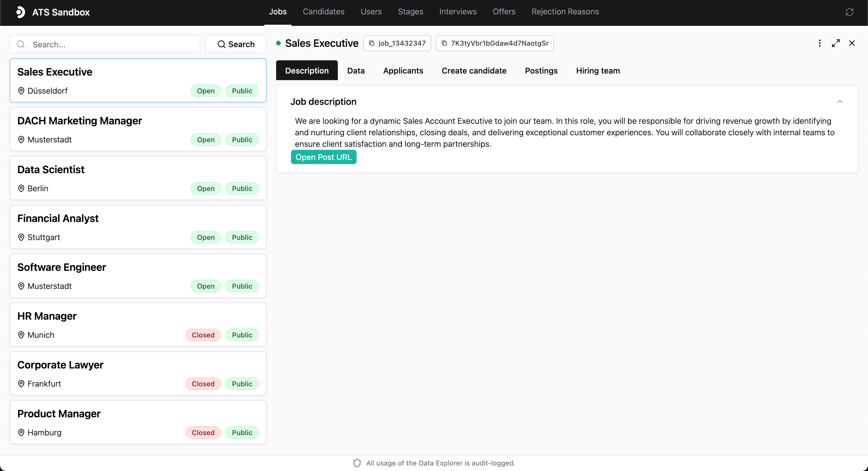Click the Public badge on Sales Executive
The image size is (868, 471).
tap(242, 91)
